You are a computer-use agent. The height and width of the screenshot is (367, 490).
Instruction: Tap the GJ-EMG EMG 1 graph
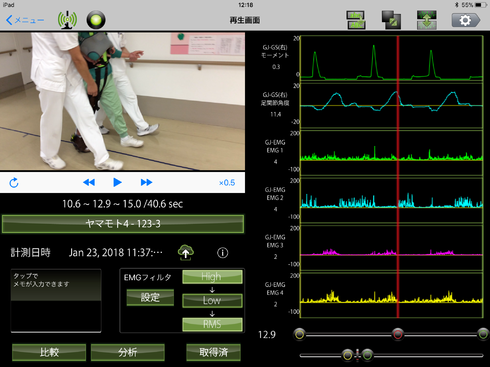tap(392, 153)
